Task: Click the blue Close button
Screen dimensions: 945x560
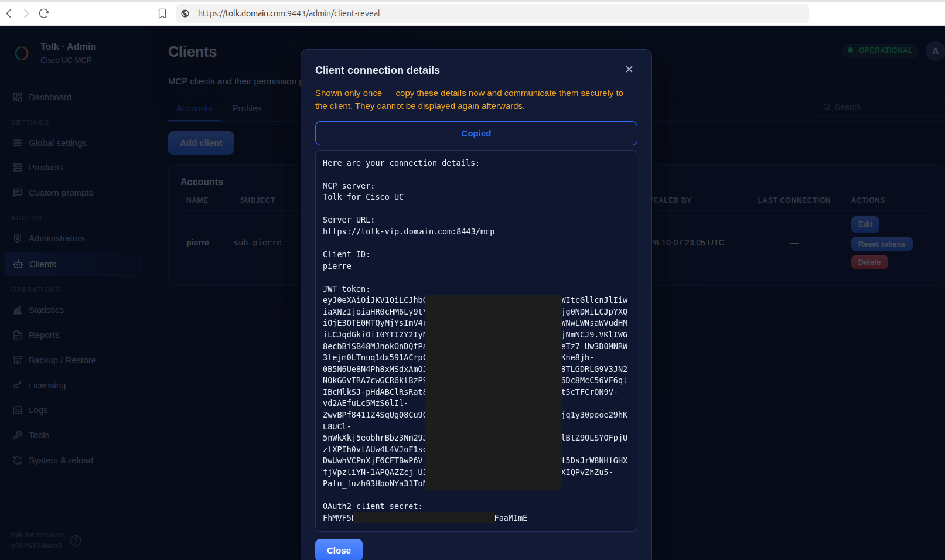Action: pyautogui.click(x=339, y=550)
